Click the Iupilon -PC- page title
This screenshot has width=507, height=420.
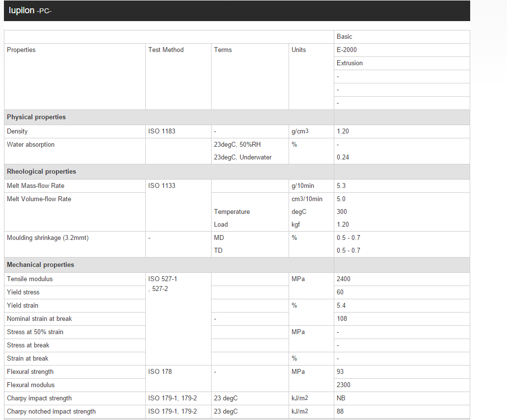30,10
